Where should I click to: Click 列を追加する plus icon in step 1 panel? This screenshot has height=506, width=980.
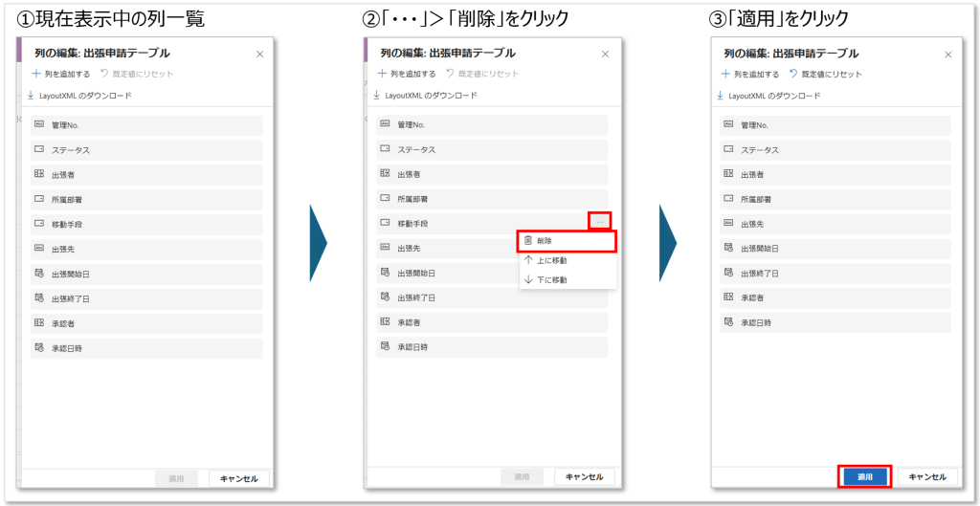click(36, 74)
